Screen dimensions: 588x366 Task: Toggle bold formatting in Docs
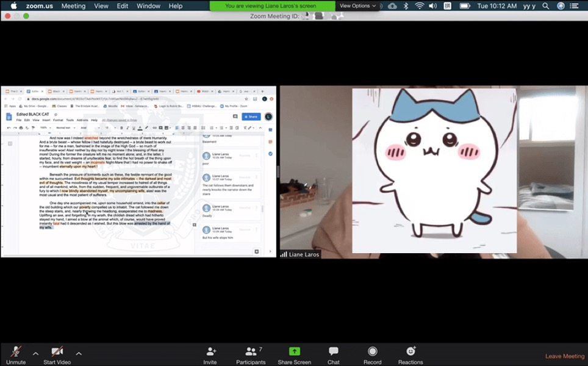121,128
